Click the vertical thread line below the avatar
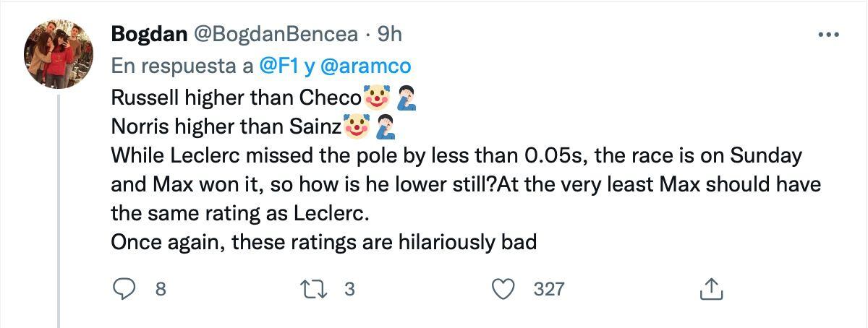 pyautogui.click(x=59, y=217)
